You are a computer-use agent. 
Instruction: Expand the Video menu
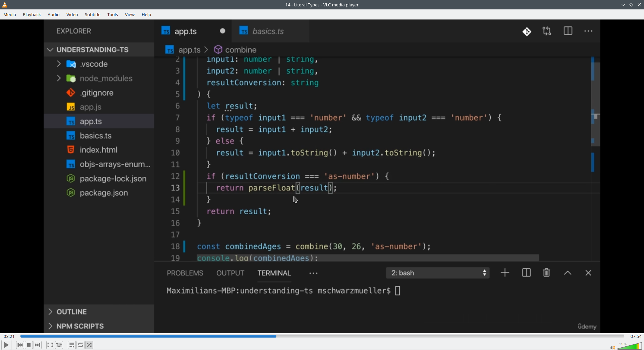[x=72, y=15]
